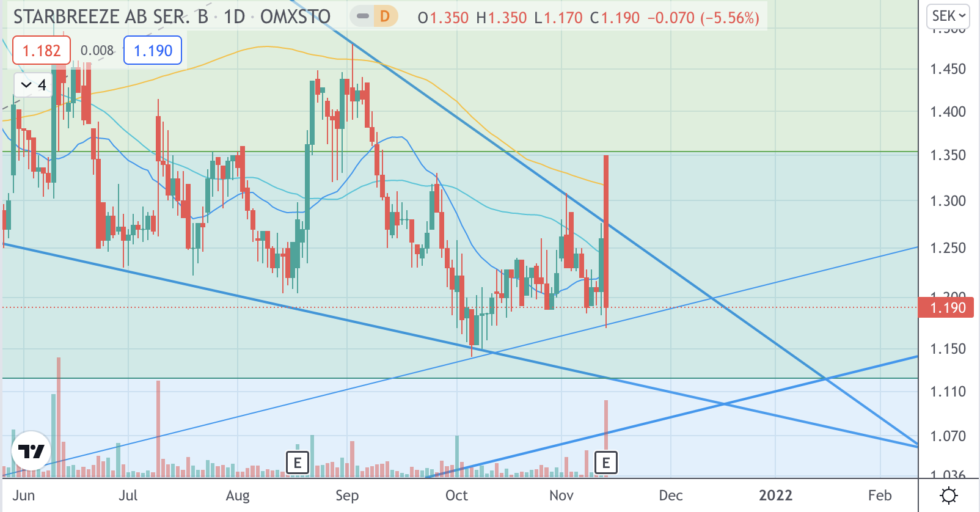Click the Oct label on time axis
Screen dimensions: 980x512
(456, 496)
